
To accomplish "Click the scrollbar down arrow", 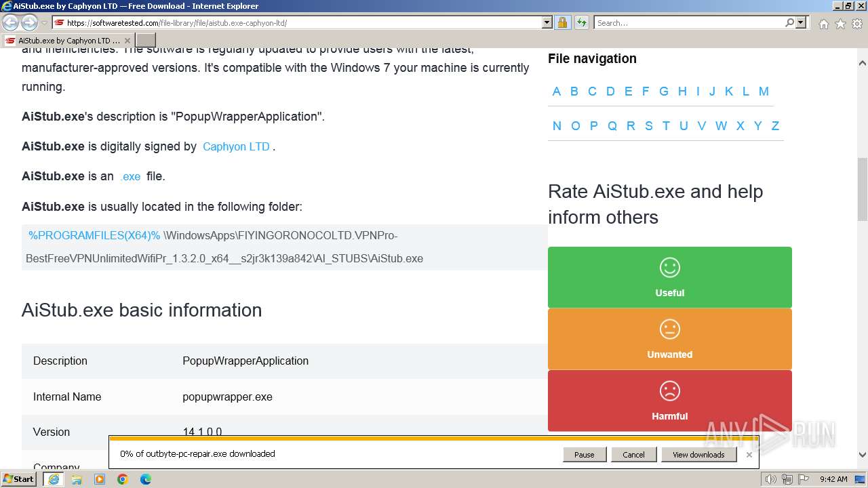I will tap(862, 455).
